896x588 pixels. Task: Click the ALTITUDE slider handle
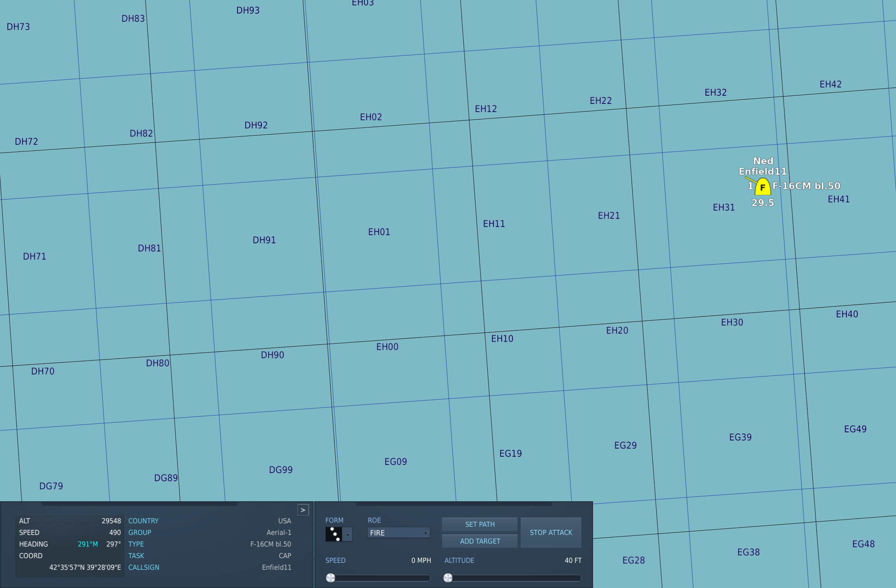point(448,578)
